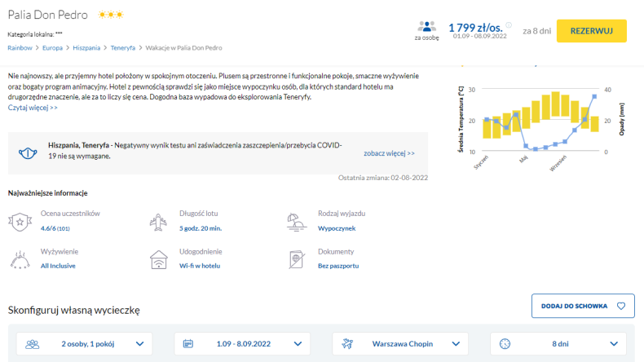The image size is (644, 362).
Task: Click the crossed passport Dokumenty icon
Action: click(297, 260)
